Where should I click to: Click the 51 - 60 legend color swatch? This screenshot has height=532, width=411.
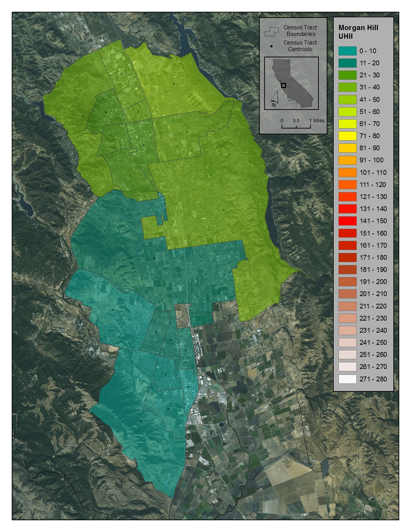(347, 112)
